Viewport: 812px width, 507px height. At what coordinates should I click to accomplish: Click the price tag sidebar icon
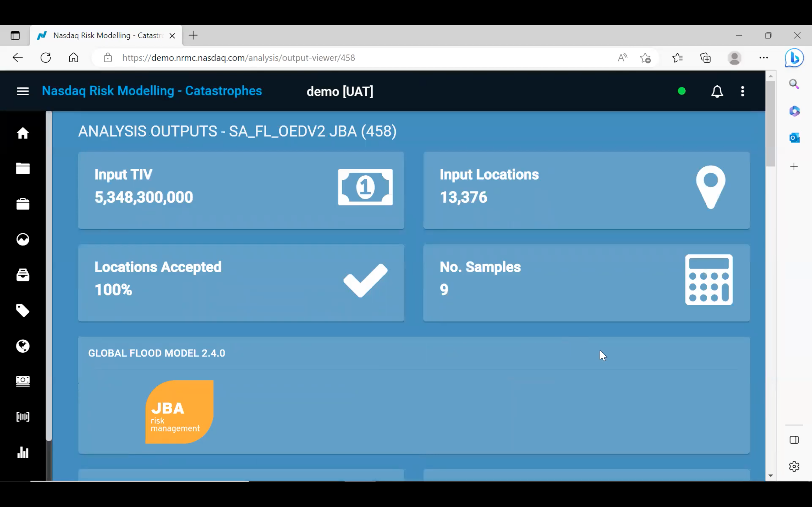(23, 310)
